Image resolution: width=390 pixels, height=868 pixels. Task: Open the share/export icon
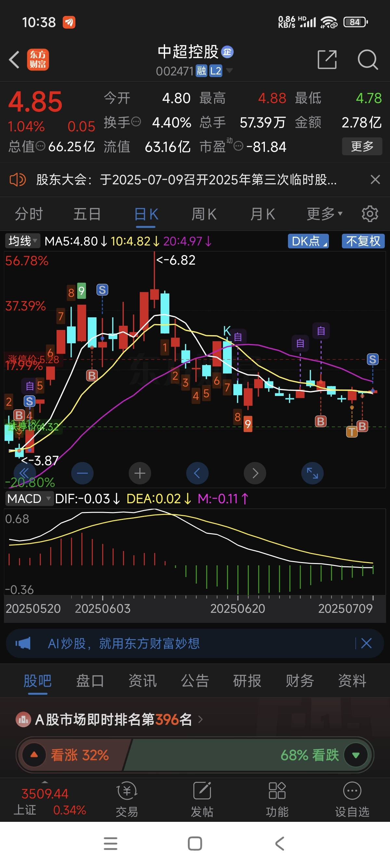click(x=327, y=59)
